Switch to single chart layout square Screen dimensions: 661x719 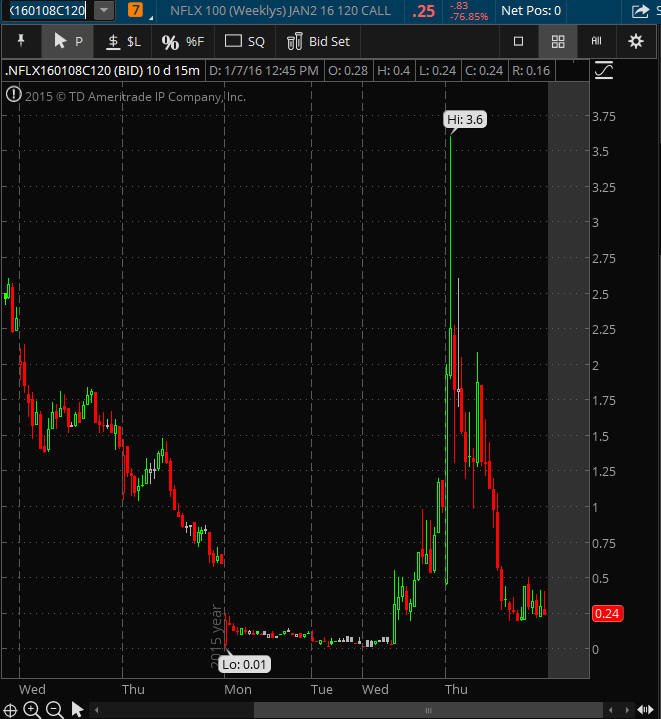(518, 41)
